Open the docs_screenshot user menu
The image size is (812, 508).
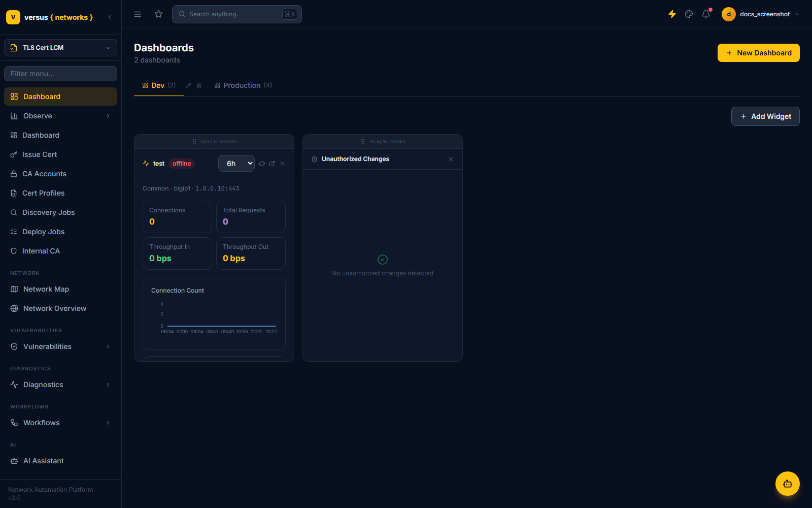[760, 14]
